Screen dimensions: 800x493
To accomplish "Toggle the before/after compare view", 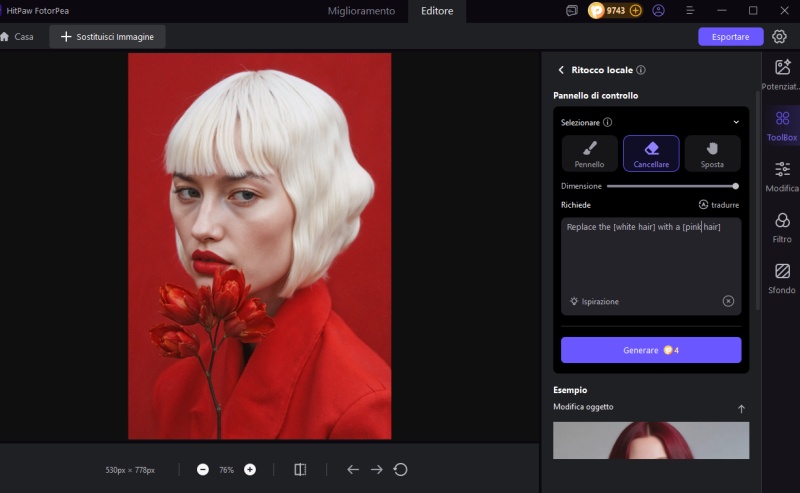I will pyautogui.click(x=300, y=469).
